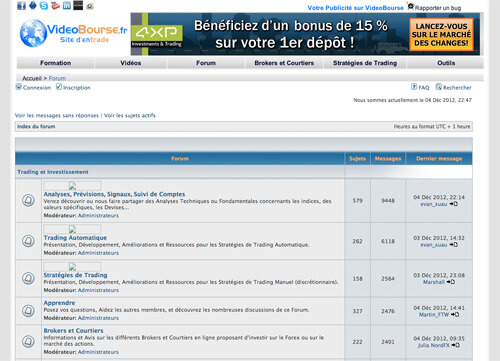Image resolution: width=500 pixels, height=361 pixels.
Task: Open the Brokers et Courtiers menu
Action: click(284, 63)
